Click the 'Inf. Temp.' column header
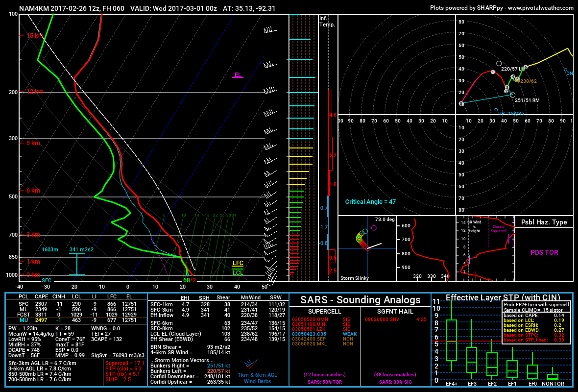Image resolution: width=578 pixels, height=392 pixels. tap(327, 22)
